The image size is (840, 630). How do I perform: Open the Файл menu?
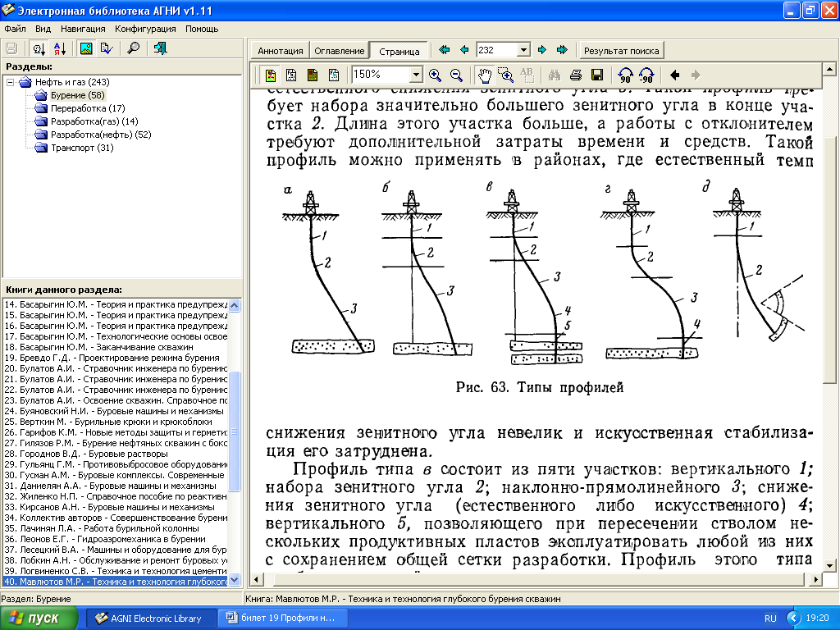(15, 29)
